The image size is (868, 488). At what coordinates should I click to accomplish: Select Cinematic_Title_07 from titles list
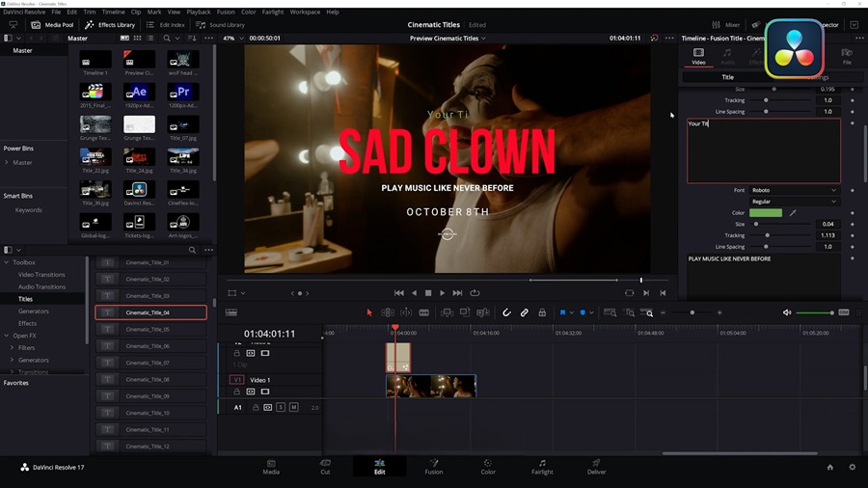[148, 363]
